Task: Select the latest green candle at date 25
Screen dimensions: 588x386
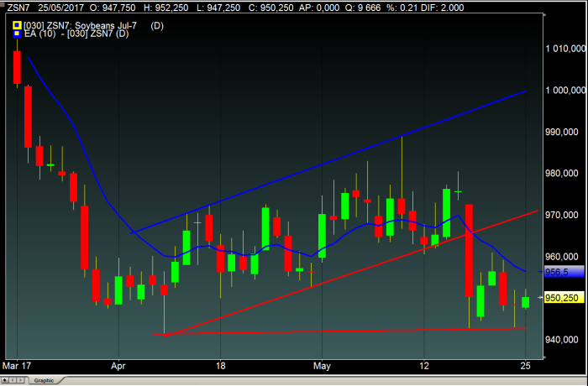Action: pyautogui.click(x=526, y=302)
